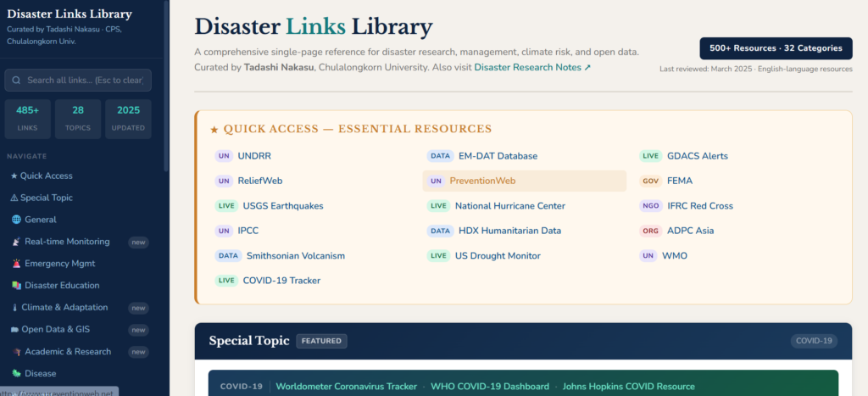Click the thermometer icon for Climate & Adaptation
This screenshot has width=868, height=396.
(x=14, y=308)
